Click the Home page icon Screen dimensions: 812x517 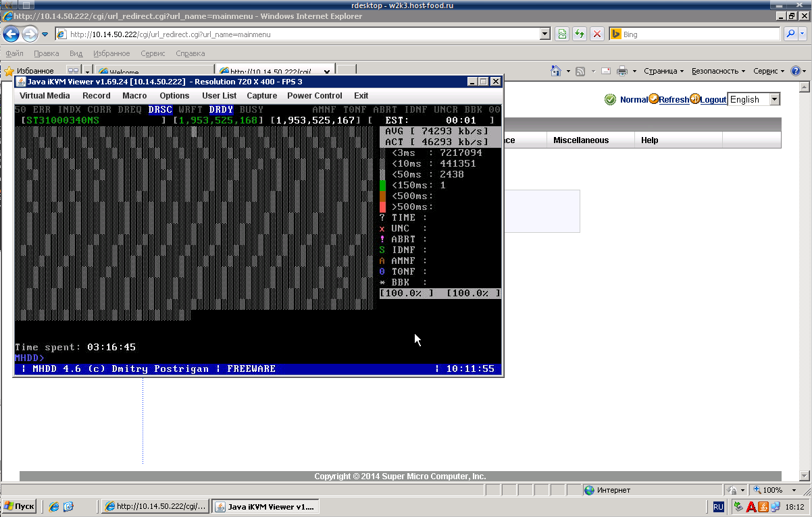(x=556, y=71)
